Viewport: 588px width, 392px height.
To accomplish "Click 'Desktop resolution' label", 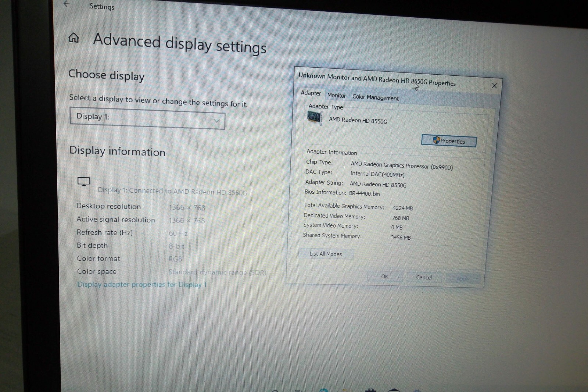I will [x=108, y=206].
